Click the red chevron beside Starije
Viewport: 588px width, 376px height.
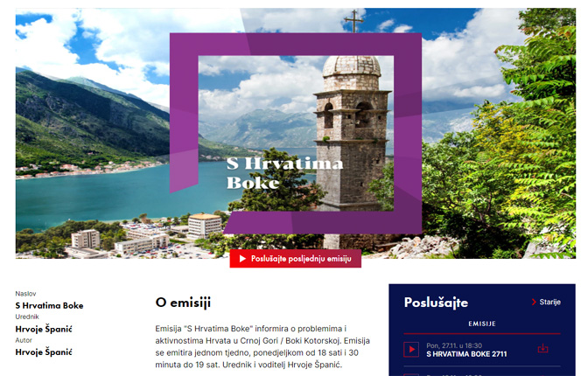tap(534, 302)
